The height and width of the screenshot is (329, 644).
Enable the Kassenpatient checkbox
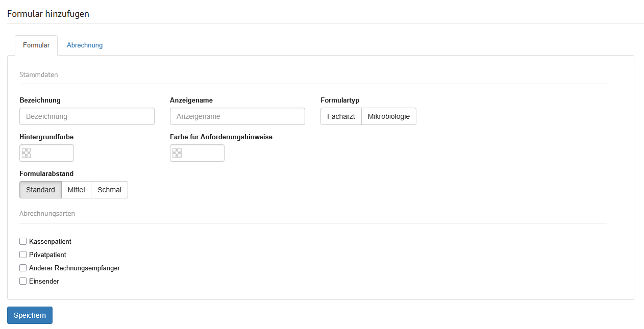coord(23,241)
